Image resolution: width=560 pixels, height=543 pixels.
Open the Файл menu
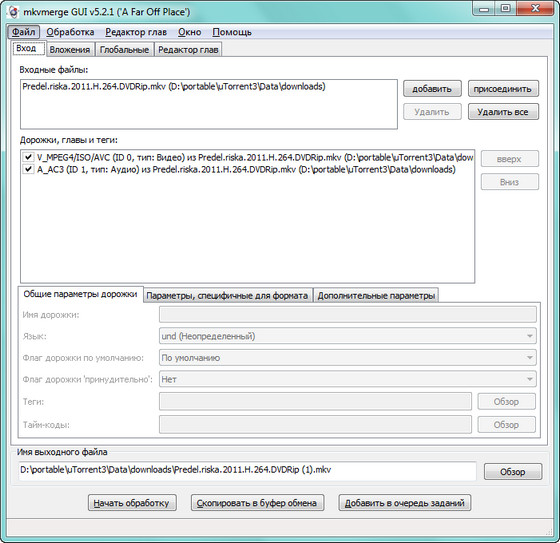[x=24, y=32]
